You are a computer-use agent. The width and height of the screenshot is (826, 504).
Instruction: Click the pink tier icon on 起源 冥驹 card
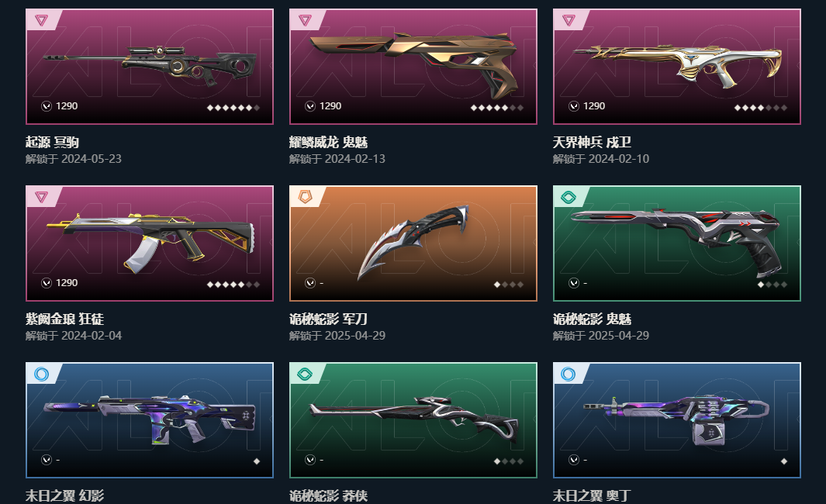pyautogui.click(x=41, y=20)
